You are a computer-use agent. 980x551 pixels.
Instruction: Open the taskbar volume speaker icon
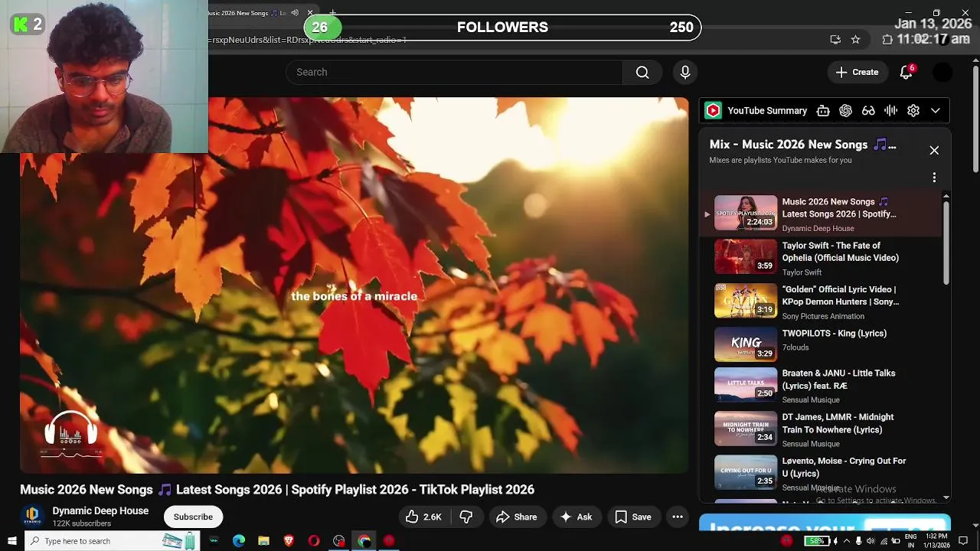pos(871,541)
